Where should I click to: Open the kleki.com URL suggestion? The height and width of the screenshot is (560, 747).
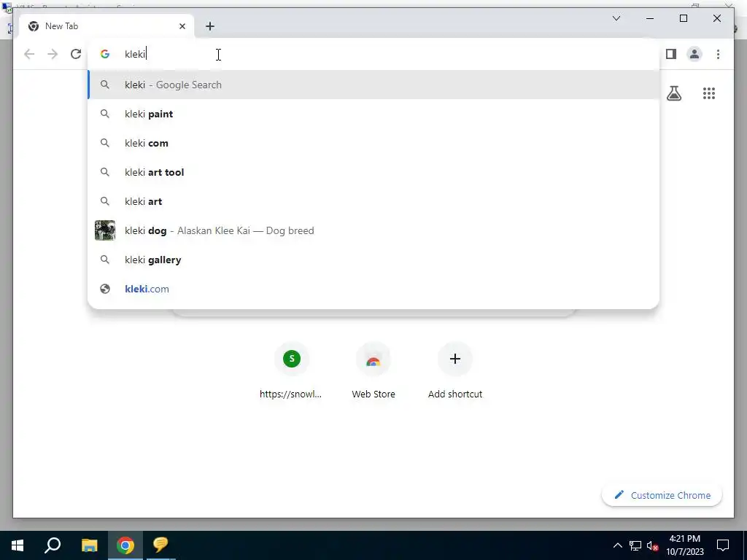tap(373, 289)
